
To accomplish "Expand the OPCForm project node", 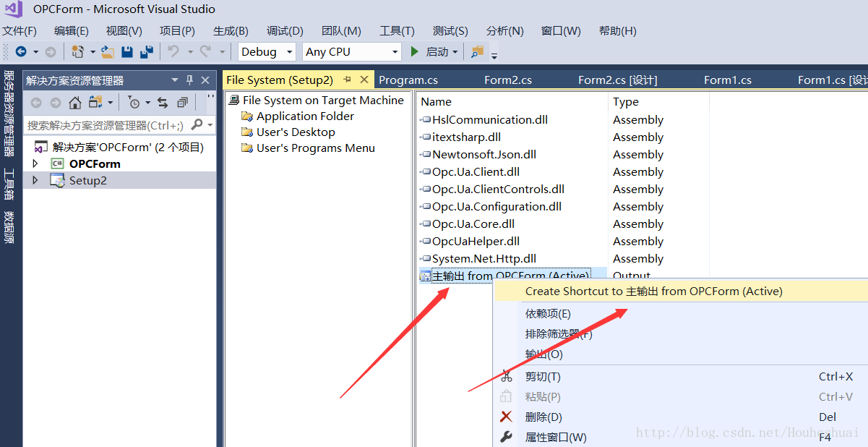I will click(35, 163).
